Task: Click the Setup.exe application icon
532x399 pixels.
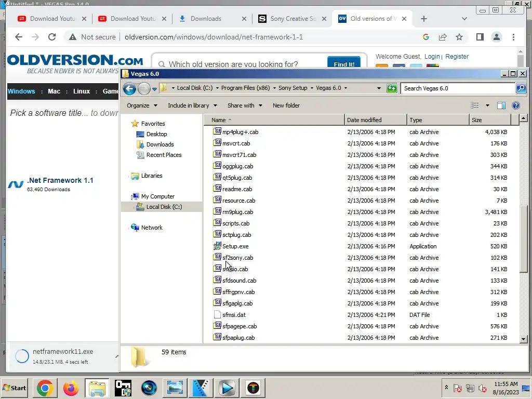Action: coord(217,246)
